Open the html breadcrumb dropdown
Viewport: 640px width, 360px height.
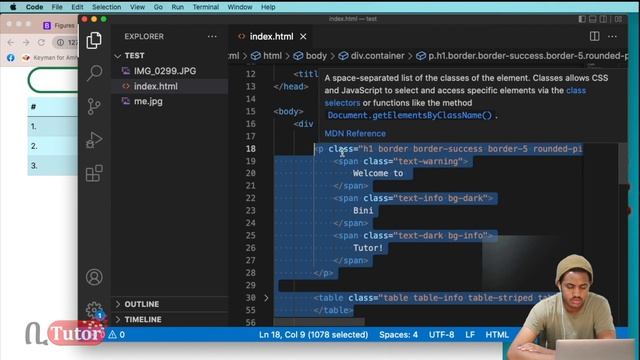pyautogui.click(x=267, y=56)
